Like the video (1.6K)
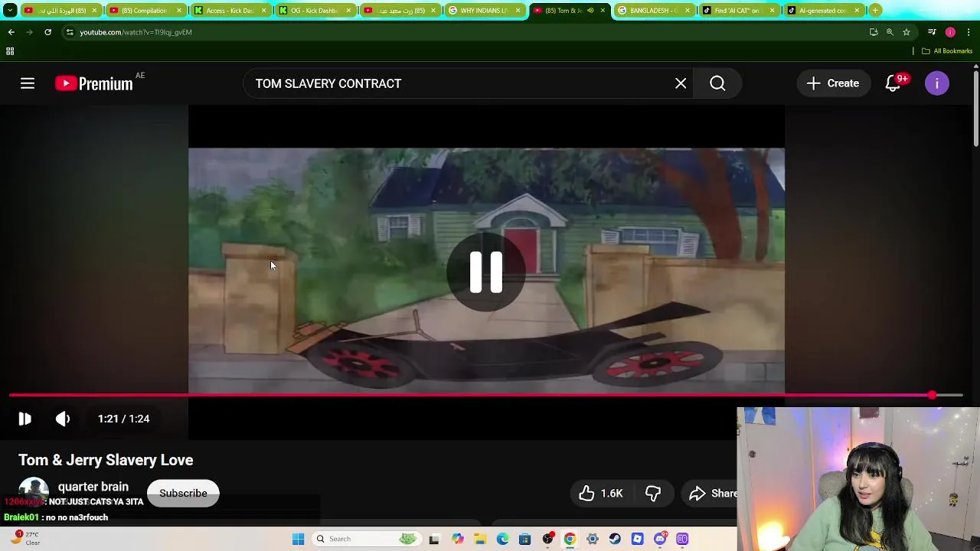This screenshot has height=551, width=980. click(601, 494)
